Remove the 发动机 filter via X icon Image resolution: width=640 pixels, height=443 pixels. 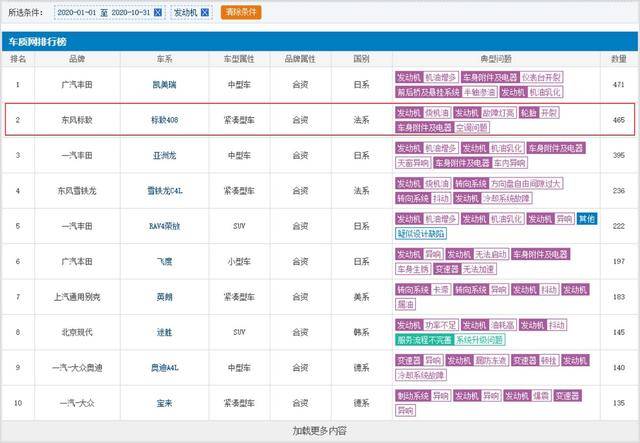[205, 13]
